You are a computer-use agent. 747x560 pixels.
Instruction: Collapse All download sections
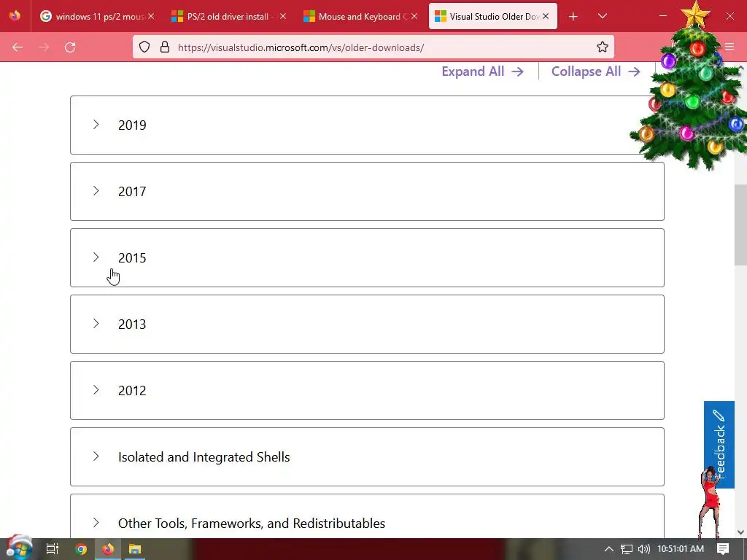pos(595,71)
